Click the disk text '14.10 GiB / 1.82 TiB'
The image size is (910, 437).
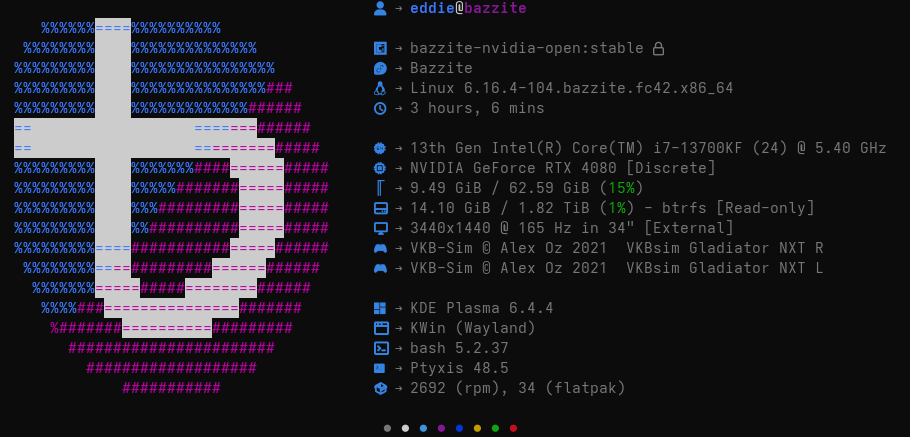tap(500, 208)
